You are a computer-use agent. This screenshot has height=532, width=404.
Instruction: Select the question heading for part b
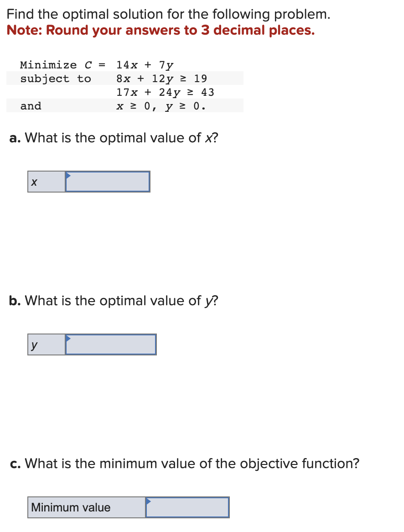(113, 300)
